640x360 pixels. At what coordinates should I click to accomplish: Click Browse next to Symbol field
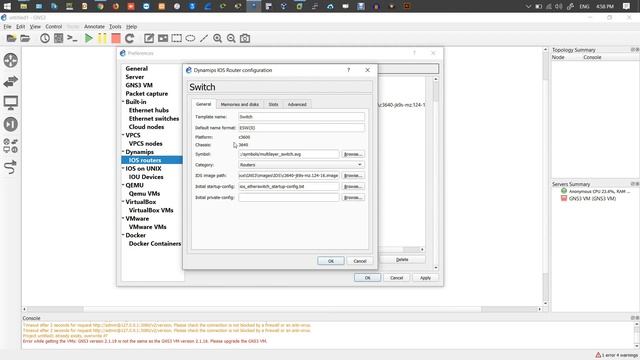[353, 154]
